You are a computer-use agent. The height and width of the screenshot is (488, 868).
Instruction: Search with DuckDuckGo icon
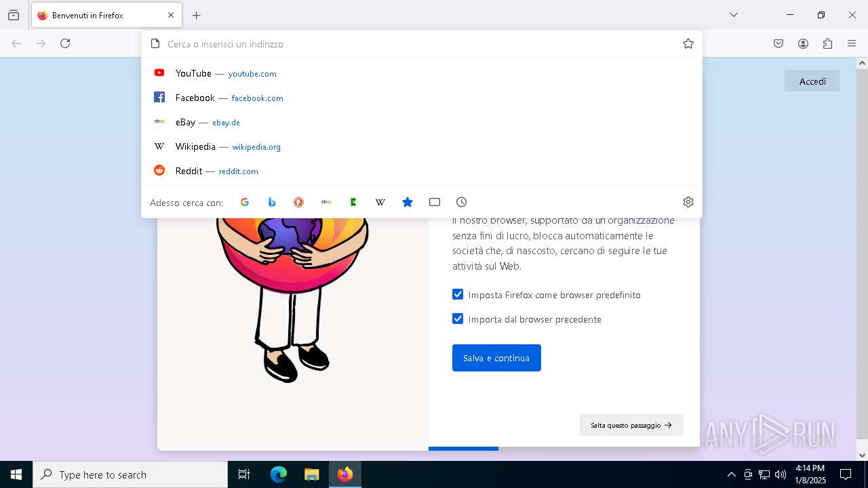point(299,202)
